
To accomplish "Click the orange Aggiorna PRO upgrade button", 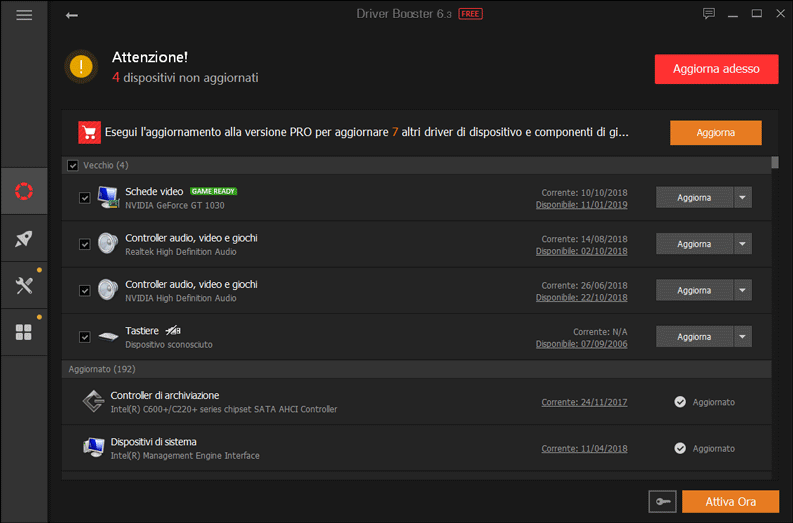I will coord(716,133).
